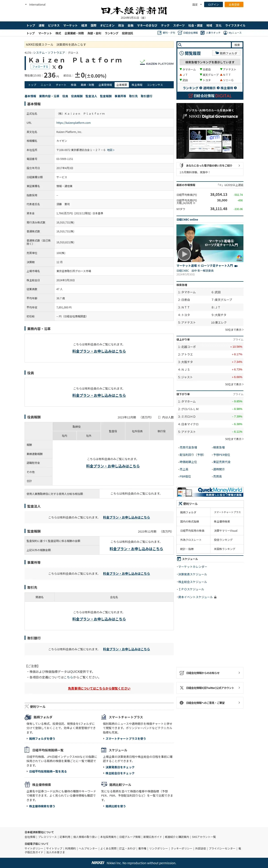Open 人事ウオッチ in the sub navigation
This screenshot has height=868, width=268.
coord(211,33)
